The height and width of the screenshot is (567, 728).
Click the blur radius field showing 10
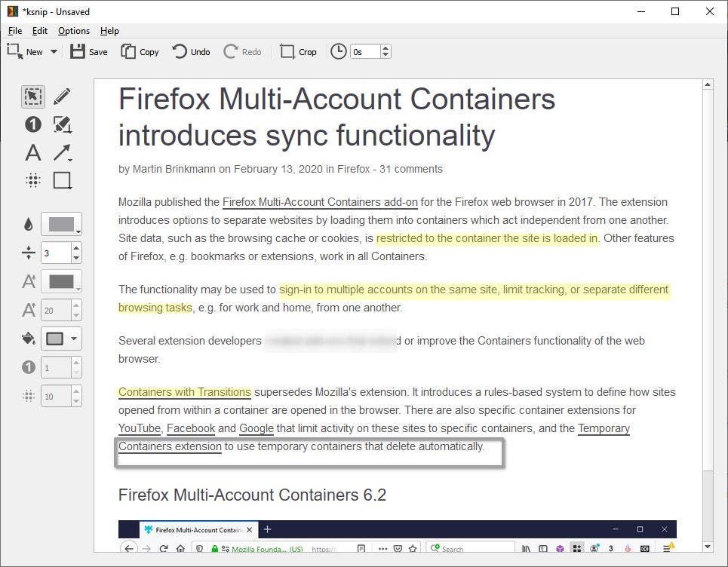pyautogui.click(x=56, y=397)
